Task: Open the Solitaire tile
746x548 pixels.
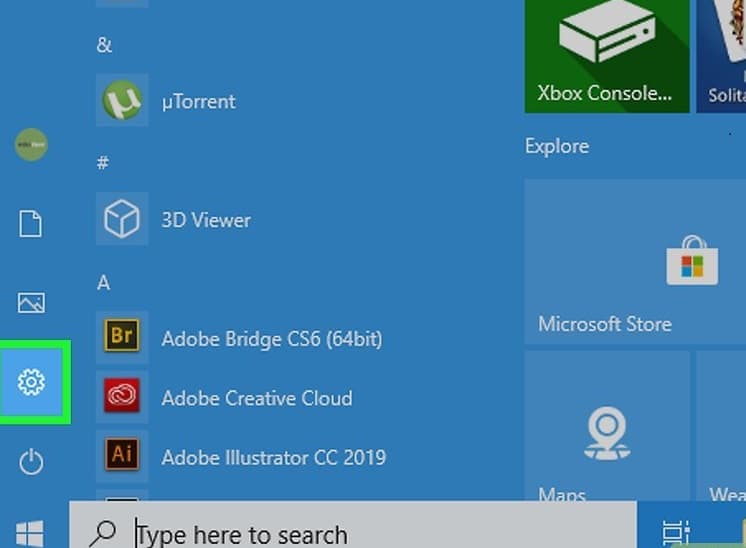Action: pyautogui.click(x=721, y=56)
